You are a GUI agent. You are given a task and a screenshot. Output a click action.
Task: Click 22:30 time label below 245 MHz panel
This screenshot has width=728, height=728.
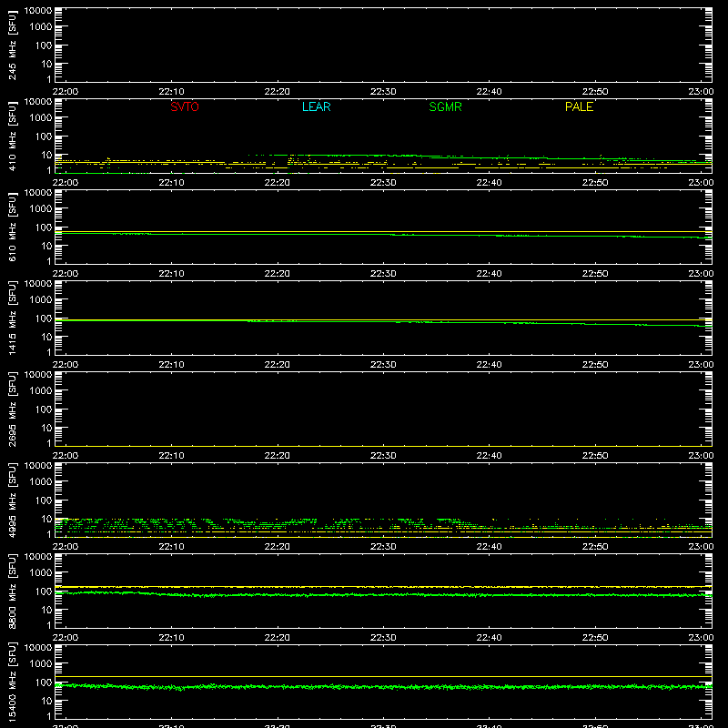[x=383, y=92]
